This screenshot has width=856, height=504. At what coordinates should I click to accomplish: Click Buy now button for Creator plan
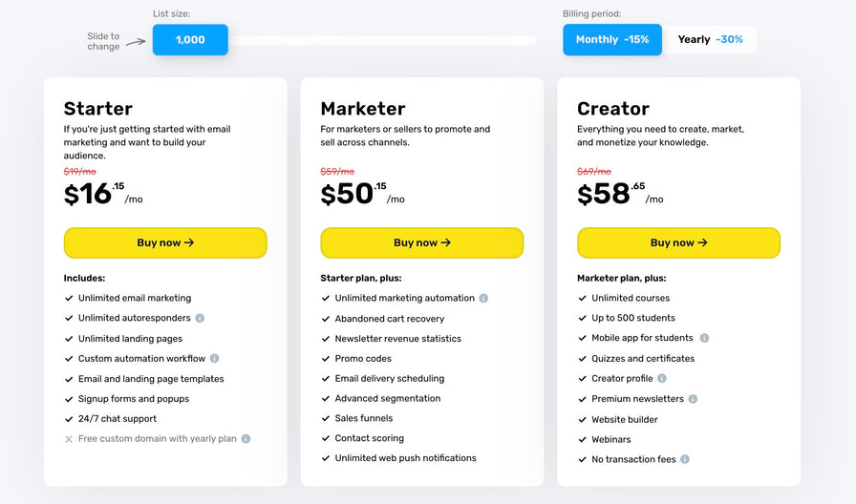678,242
